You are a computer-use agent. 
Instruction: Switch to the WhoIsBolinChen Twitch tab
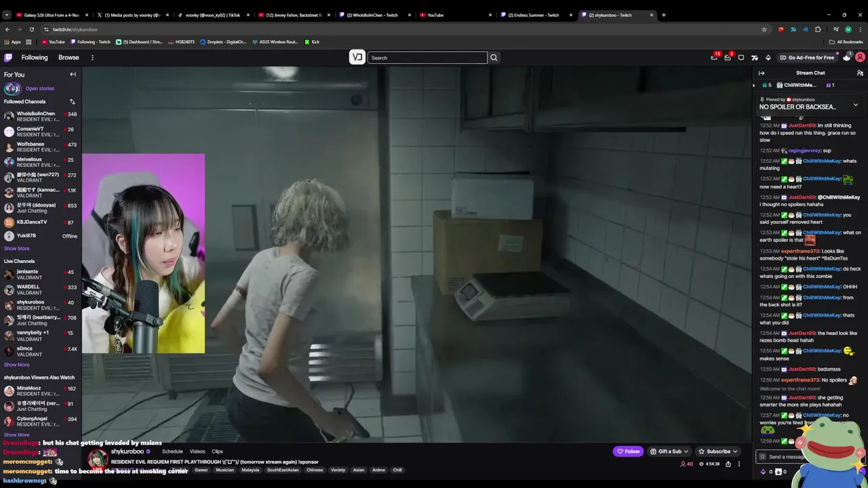pyautogui.click(x=373, y=15)
